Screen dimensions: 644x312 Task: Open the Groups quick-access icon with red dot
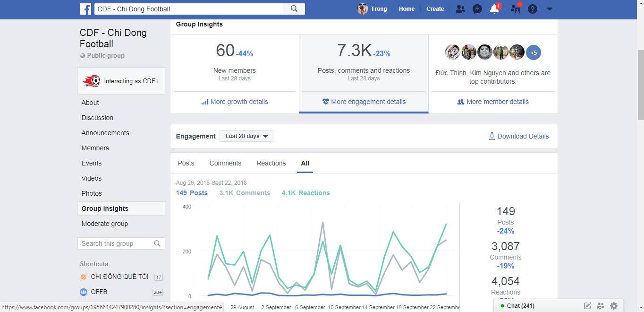(516, 9)
